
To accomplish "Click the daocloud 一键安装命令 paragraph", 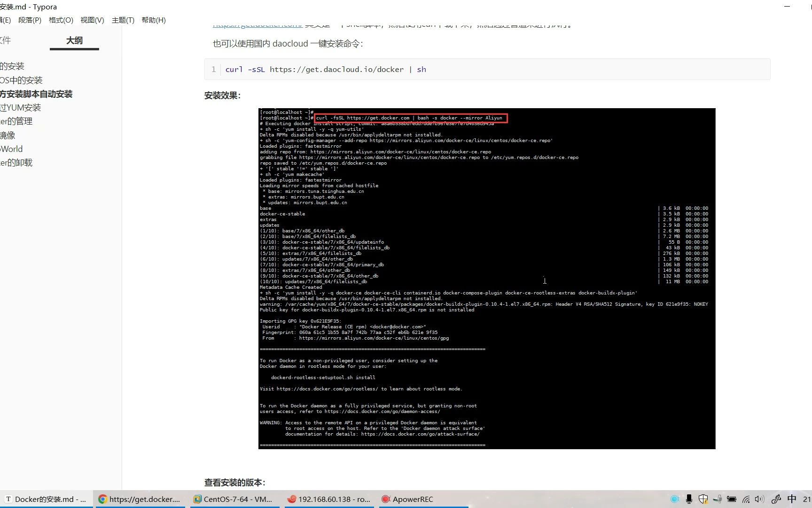I will pyautogui.click(x=288, y=44).
